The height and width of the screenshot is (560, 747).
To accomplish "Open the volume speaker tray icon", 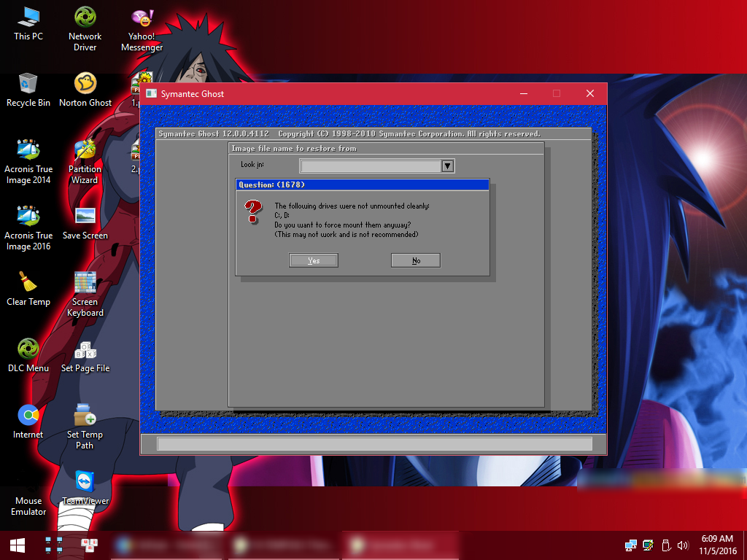I will coord(683,545).
